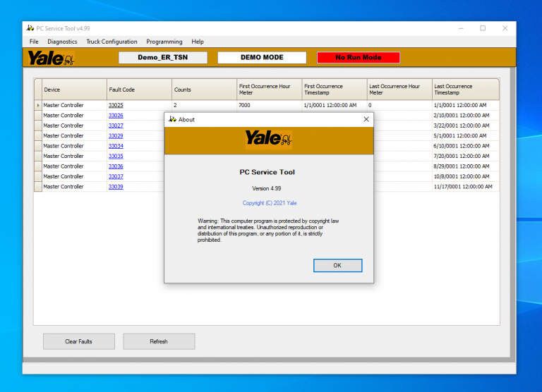Viewport: 542px width, 392px height.
Task: Select row header arrow for fault 33025
Action: tap(38, 105)
